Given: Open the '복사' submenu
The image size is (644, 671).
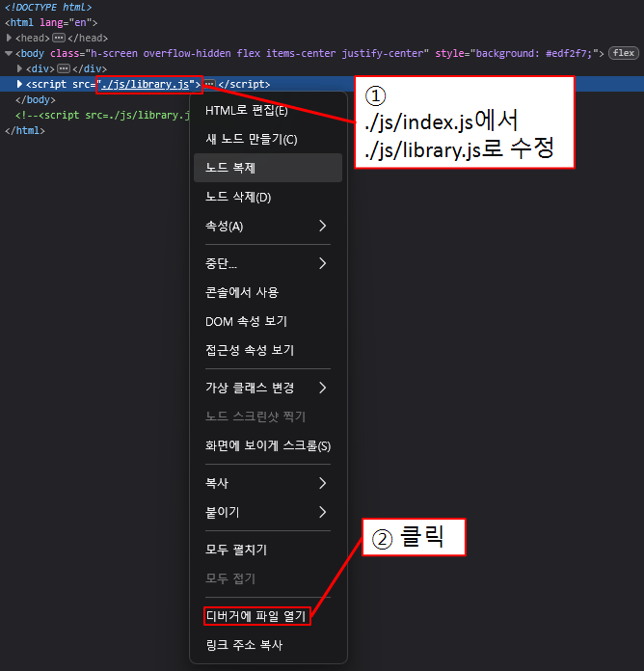Looking at the screenshot, I should click(267, 482).
